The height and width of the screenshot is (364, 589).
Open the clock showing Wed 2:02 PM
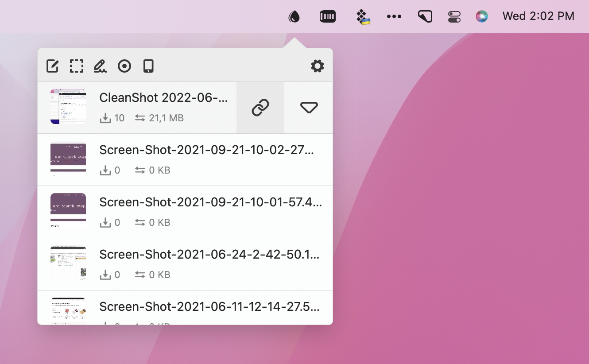[538, 16]
